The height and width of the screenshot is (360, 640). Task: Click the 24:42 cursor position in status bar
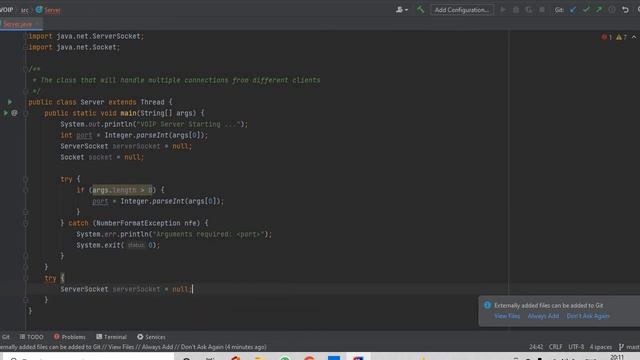(536, 347)
